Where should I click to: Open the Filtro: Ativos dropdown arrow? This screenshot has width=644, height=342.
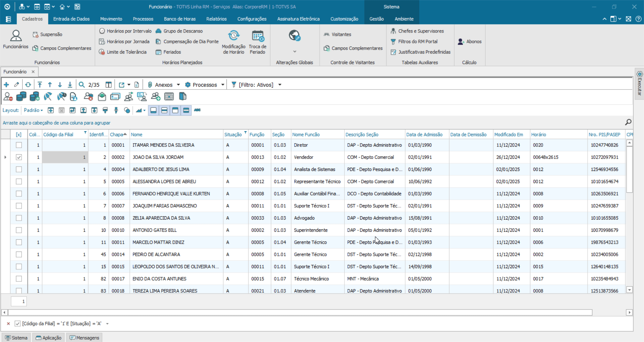pyautogui.click(x=280, y=85)
